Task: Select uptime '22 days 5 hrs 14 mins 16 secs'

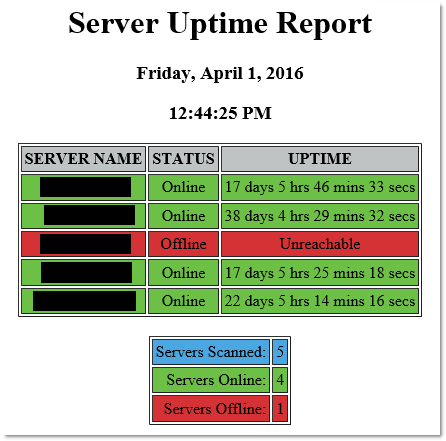Action: point(320,301)
